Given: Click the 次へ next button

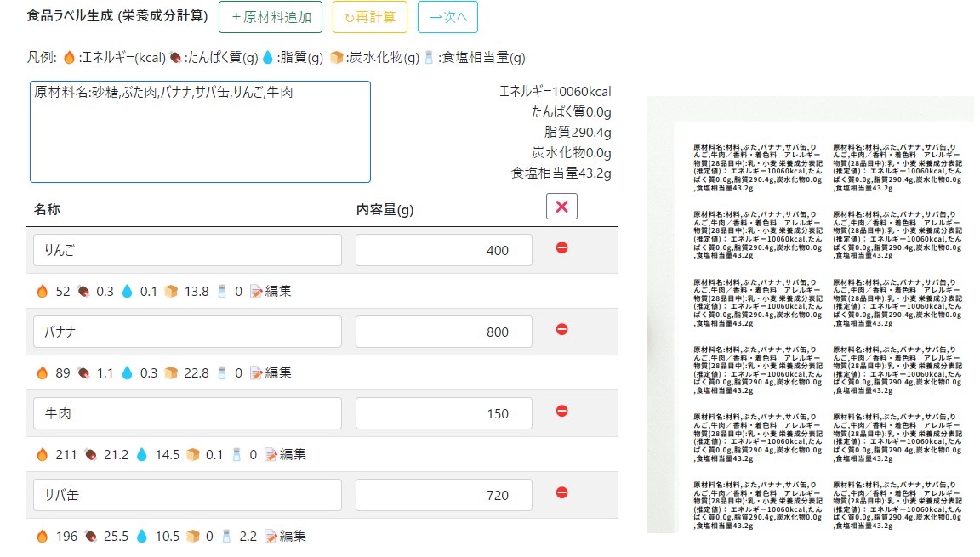Looking at the screenshot, I should 447,17.
